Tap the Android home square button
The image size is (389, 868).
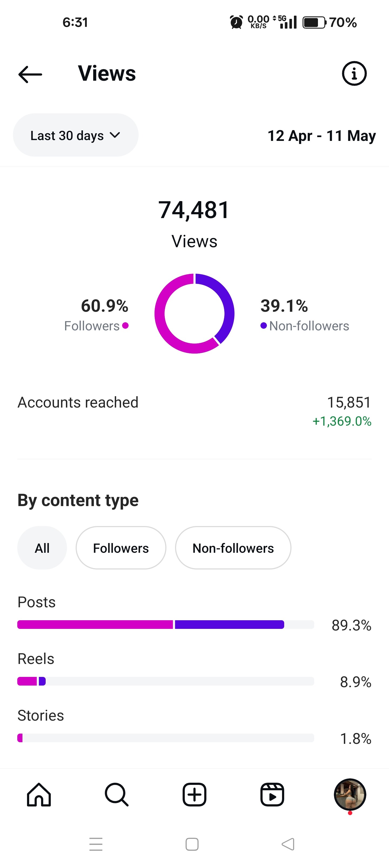point(192,844)
